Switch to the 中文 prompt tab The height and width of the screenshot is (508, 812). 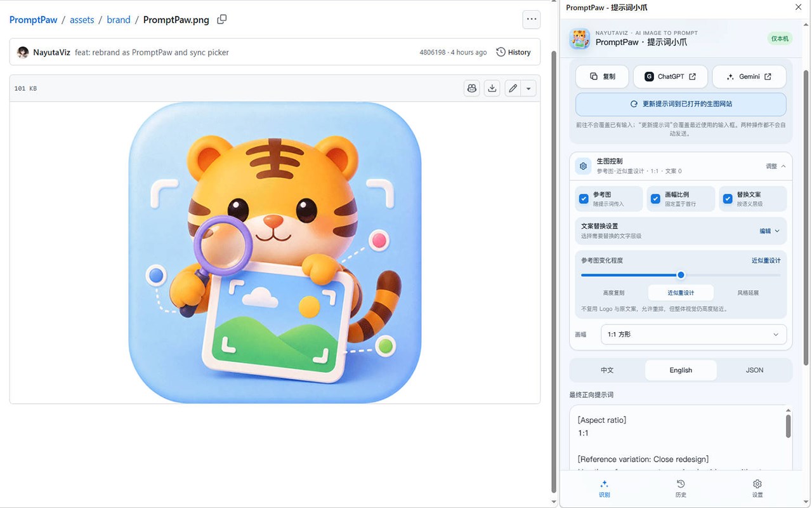click(x=607, y=370)
